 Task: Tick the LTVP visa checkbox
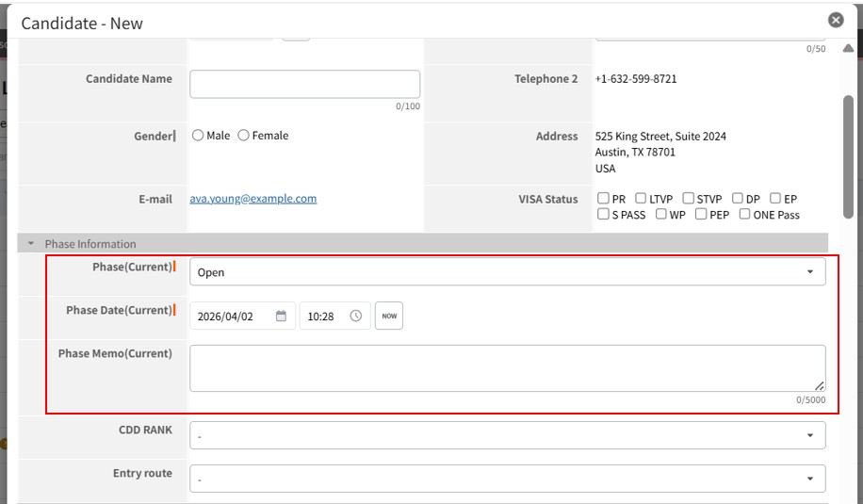click(x=641, y=199)
